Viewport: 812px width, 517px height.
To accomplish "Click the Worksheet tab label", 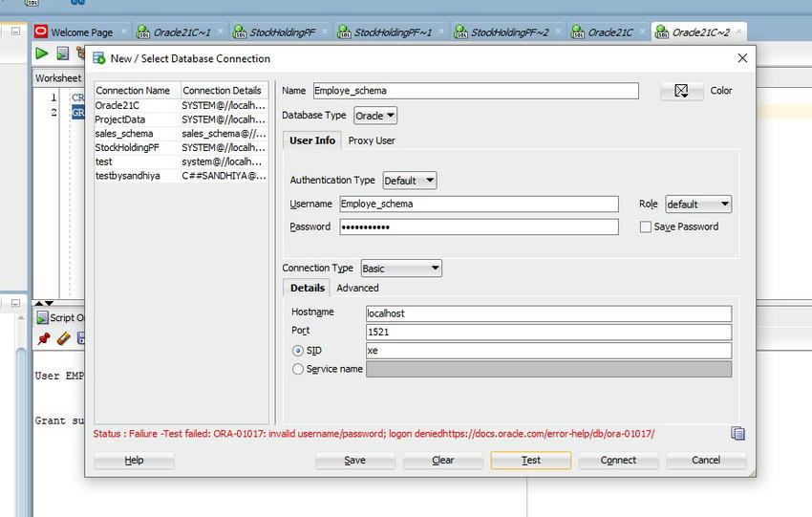I will pyautogui.click(x=58, y=78).
